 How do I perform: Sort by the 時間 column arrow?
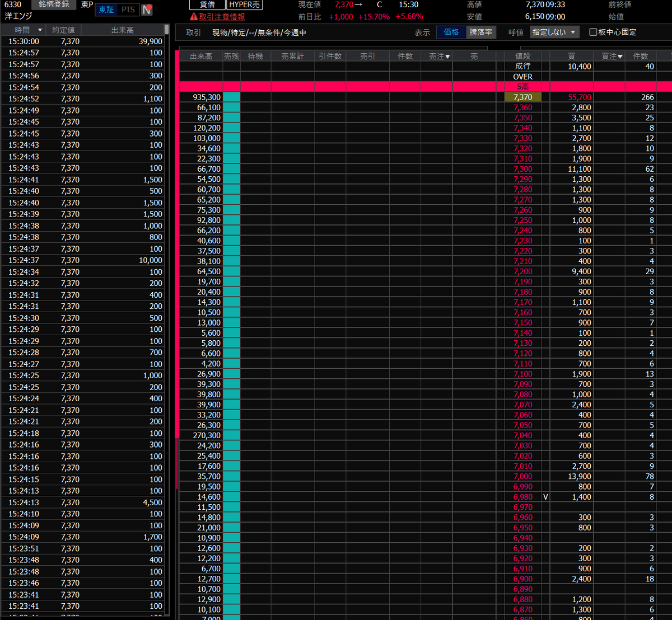point(40,30)
